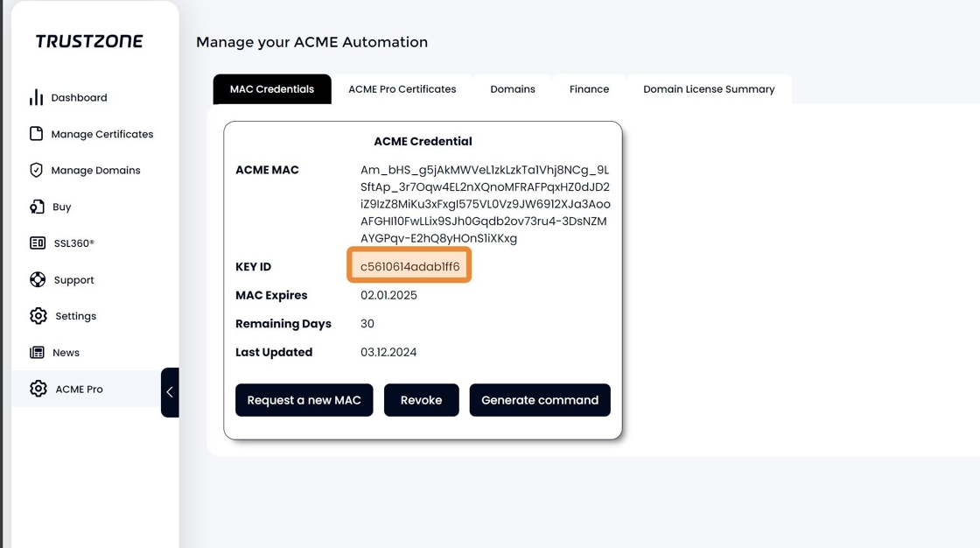Switch to the Domains tab
This screenshot has width=980, height=548.
(513, 88)
